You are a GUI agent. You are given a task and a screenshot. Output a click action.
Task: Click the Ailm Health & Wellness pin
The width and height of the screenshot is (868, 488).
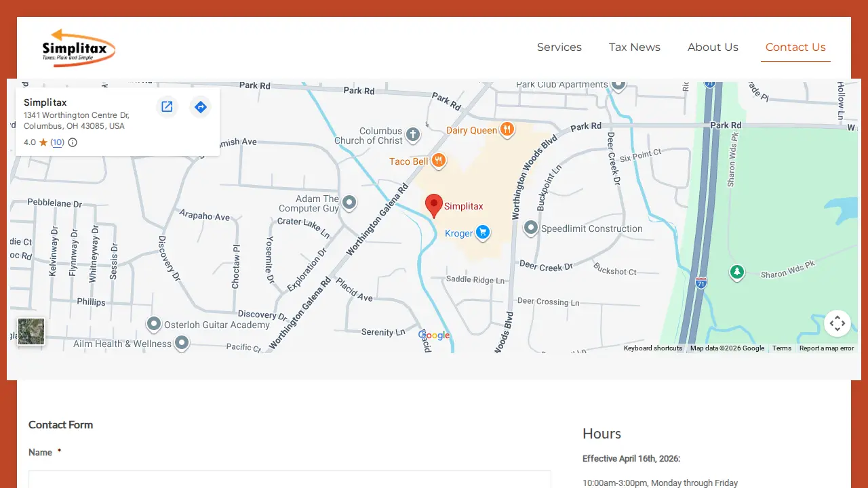pyautogui.click(x=181, y=343)
